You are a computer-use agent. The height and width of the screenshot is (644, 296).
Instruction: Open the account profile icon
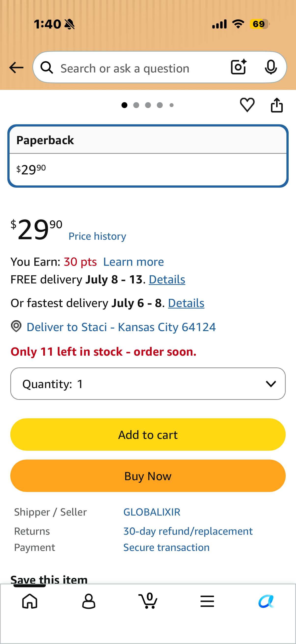click(89, 601)
